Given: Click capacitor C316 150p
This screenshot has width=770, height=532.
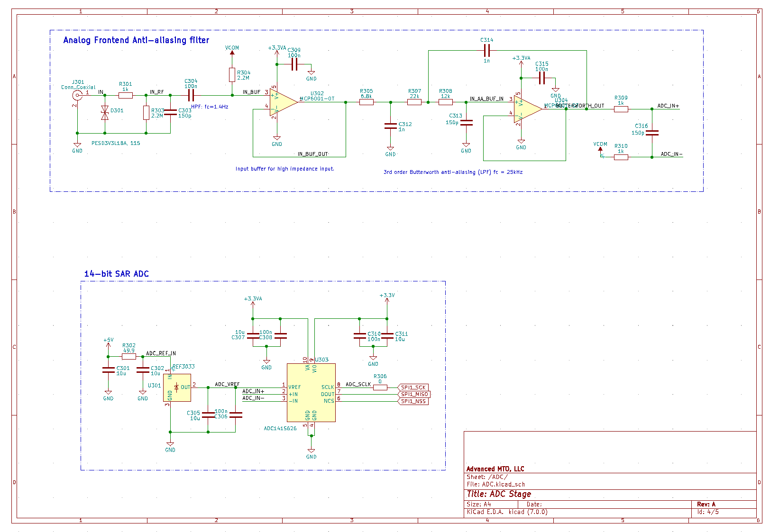Looking at the screenshot, I should pyautogui.click(x=652, y=133).
